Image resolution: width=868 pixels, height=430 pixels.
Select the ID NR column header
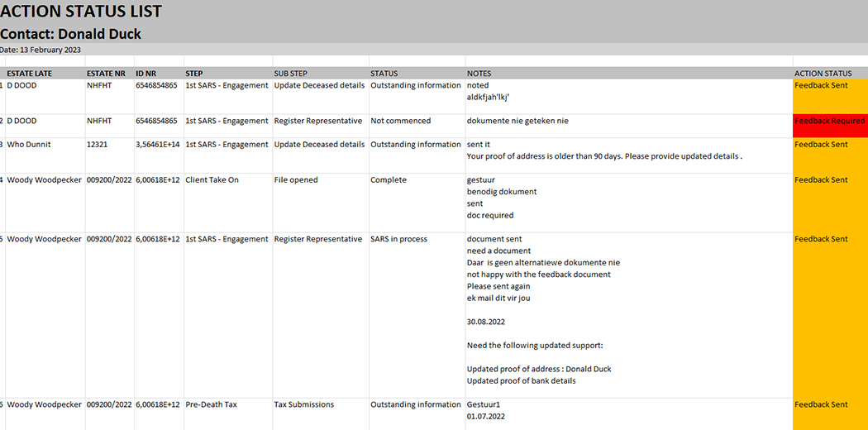coord(146,74)
